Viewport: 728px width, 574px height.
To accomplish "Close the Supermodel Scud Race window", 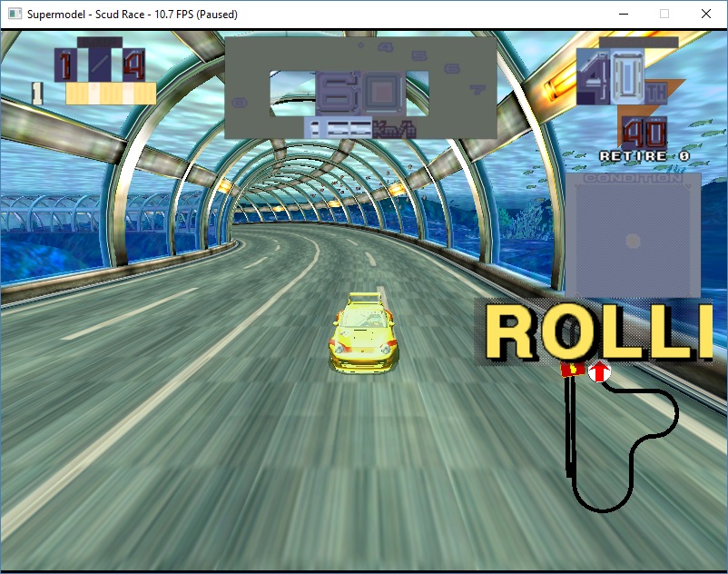I will (705, 14).
